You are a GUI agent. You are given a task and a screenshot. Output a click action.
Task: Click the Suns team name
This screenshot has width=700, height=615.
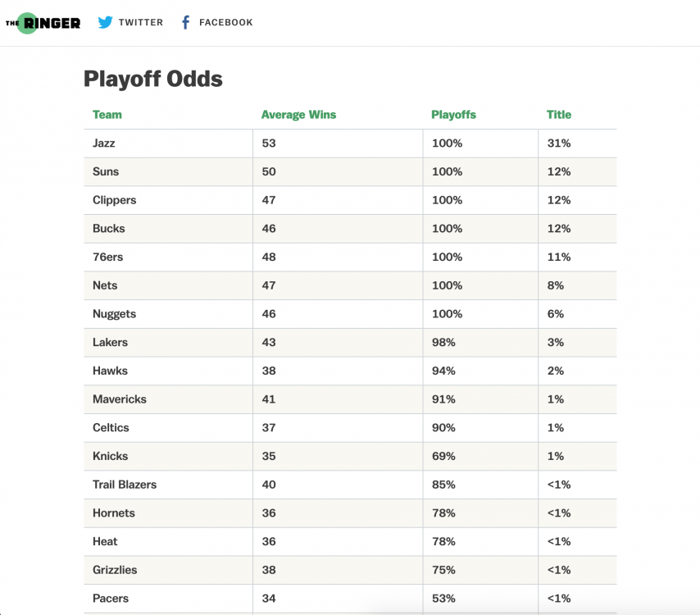tap(106, 172)
